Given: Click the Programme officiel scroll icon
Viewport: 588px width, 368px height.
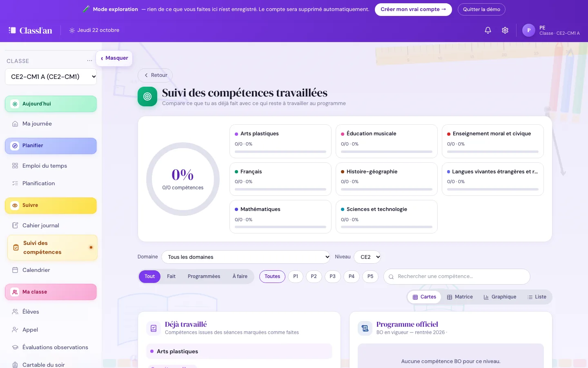Looking at the screenshot, I should click(365, 328).
